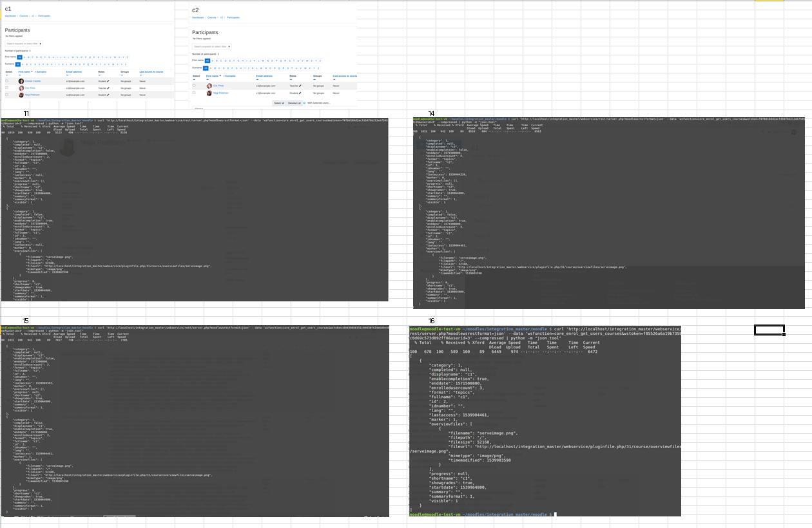Click pencil icon beside Teacher in c1 page
Image resolution: width=812 pixels, height=528 pixels.
pos(108,88)
